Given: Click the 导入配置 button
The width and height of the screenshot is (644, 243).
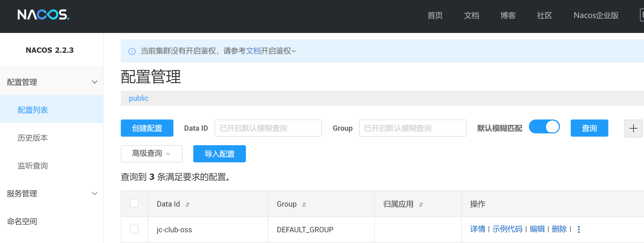Looking at the screenshot, I should coord(220,154).
